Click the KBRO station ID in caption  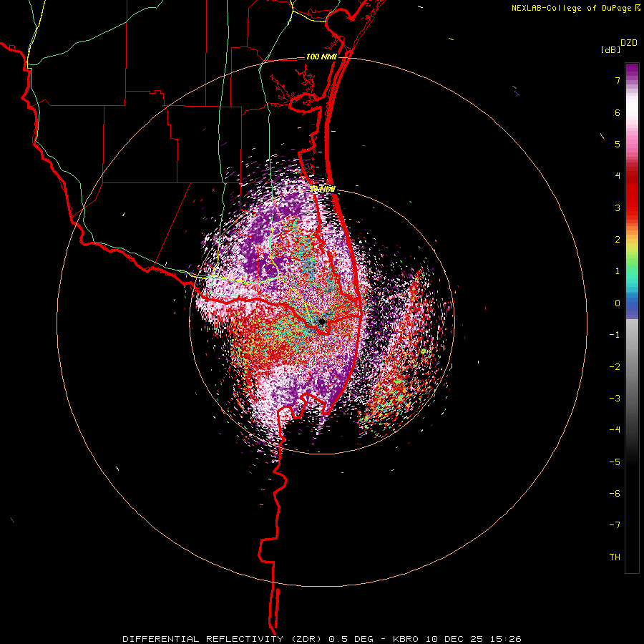(406, 639)
